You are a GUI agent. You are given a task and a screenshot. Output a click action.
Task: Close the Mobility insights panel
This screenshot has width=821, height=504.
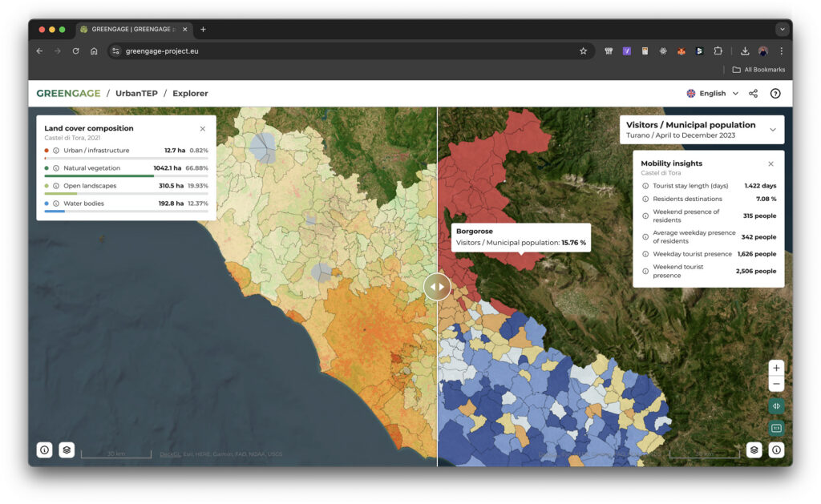(770, 163)
